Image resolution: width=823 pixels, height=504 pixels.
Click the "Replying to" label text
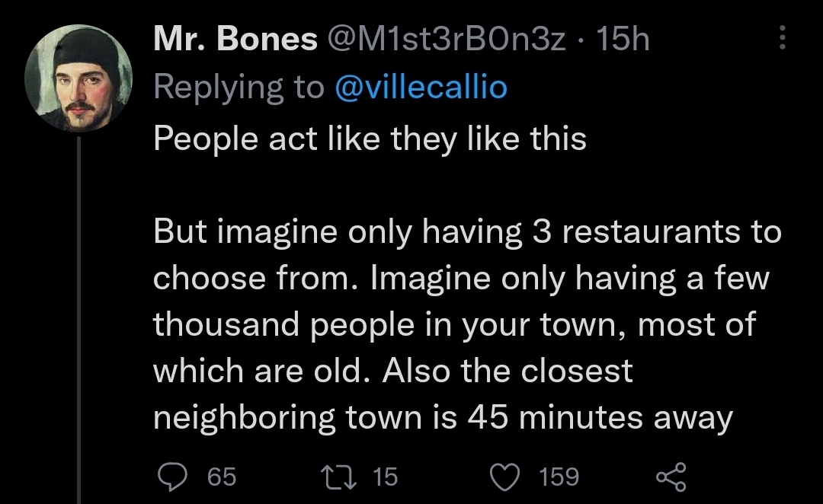[x=239, y=88]
